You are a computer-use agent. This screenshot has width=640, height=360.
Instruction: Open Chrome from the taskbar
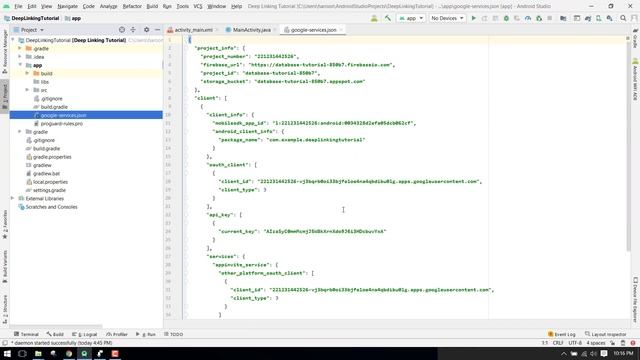69,353
